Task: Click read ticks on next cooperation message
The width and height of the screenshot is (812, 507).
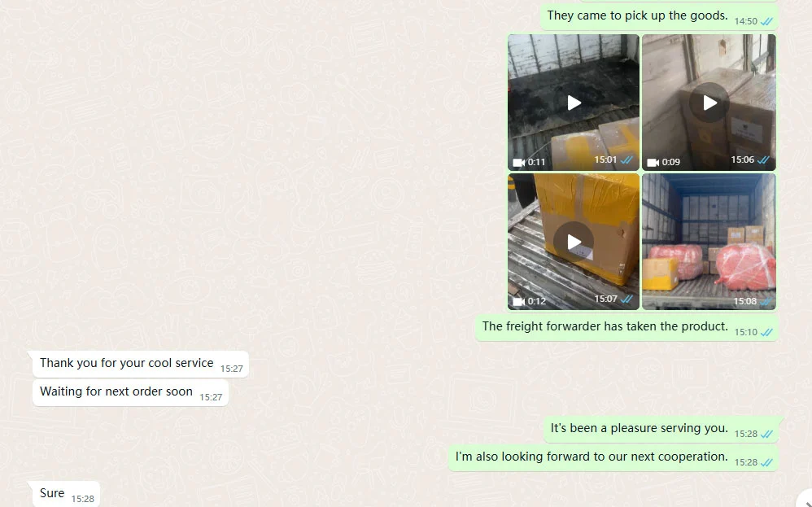Action: tap(766, 462)
